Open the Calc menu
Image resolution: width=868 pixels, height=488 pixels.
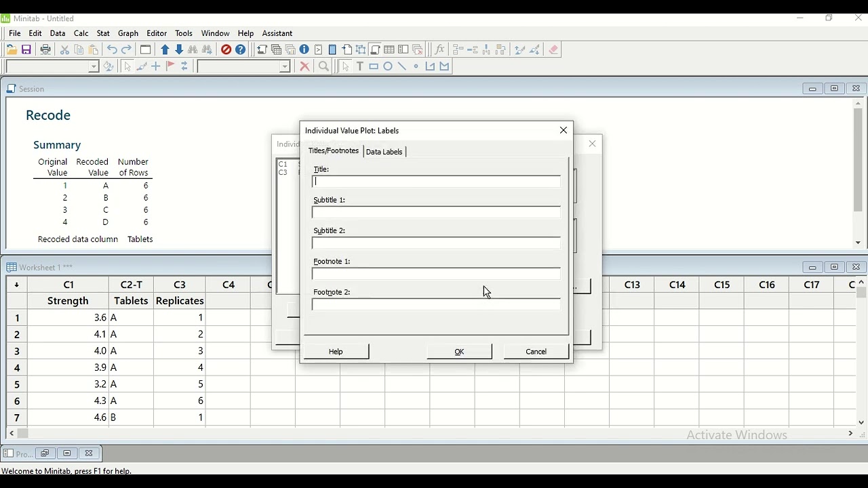click(81, 33)
